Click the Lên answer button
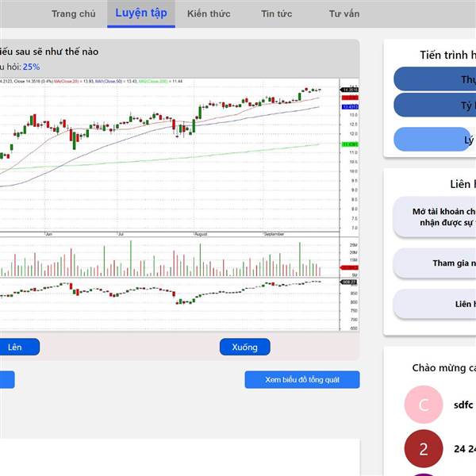Viewport: 476px width, 476px height. pyautogui.click(x=18, y=347)
